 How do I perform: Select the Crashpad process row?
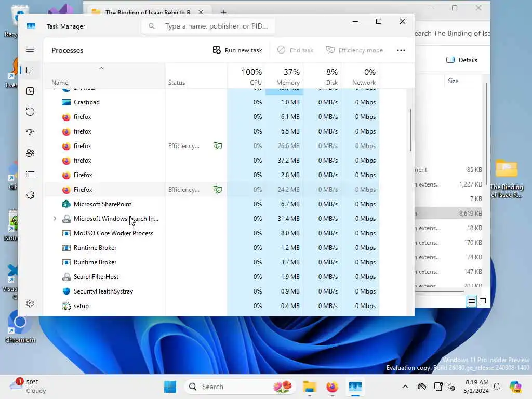coord(212,102)
